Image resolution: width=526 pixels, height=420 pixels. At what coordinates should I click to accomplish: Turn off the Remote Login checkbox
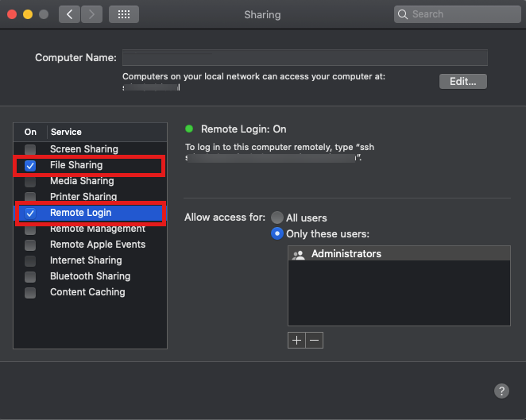coord(30,213)
